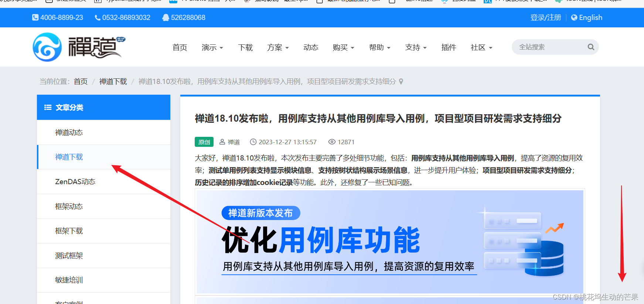
Task: Click the list icon beside 文章分类
Action: (x=48, y=107)
